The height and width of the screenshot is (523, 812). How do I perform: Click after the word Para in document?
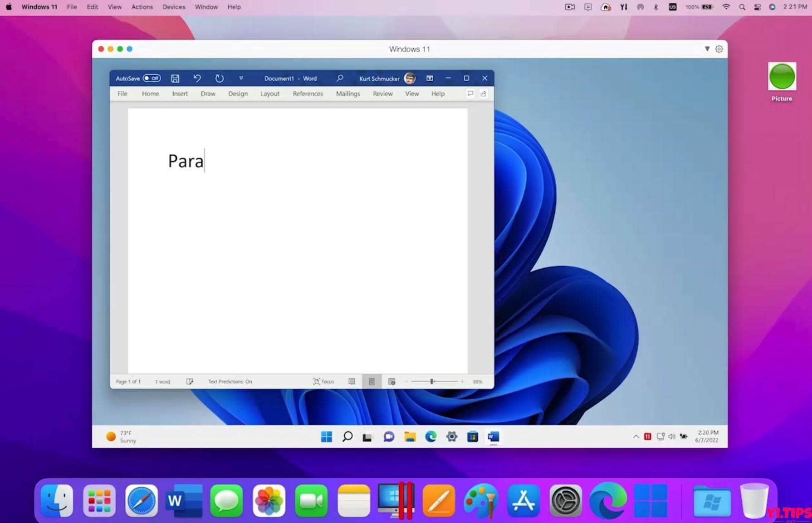pos(205,161)
